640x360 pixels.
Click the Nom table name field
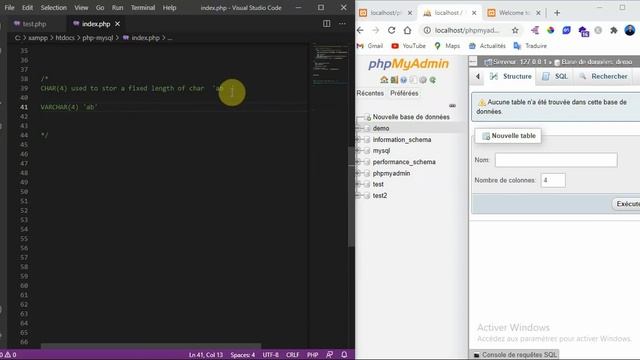556,160
